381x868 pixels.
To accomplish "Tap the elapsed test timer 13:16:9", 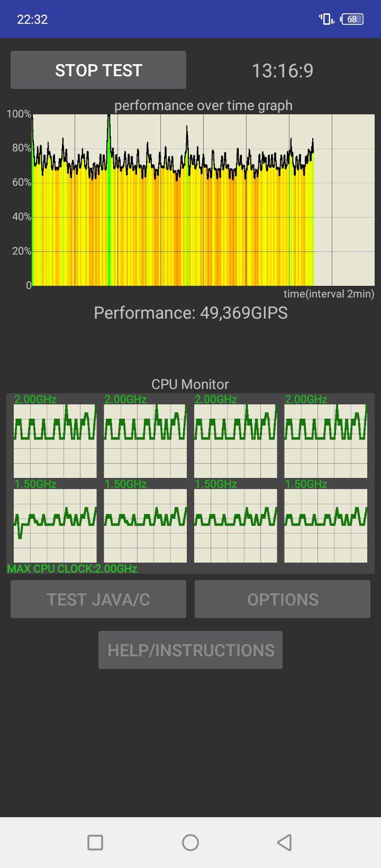I will [x=283, y=70].
